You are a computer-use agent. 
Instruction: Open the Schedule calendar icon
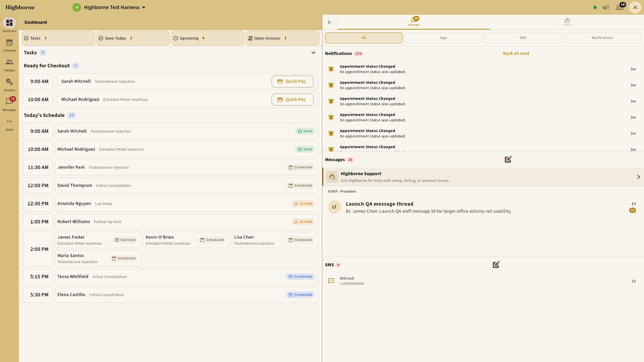click(9, 42)
